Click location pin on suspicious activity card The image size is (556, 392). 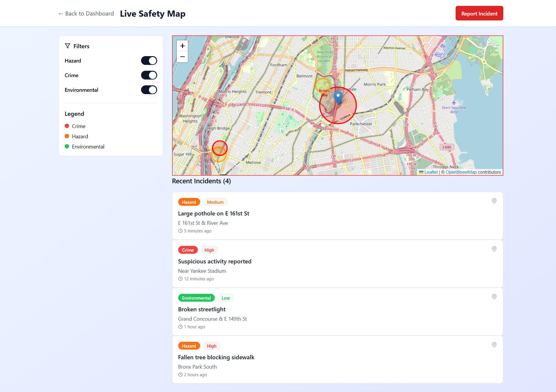click(x=494, y=249)
